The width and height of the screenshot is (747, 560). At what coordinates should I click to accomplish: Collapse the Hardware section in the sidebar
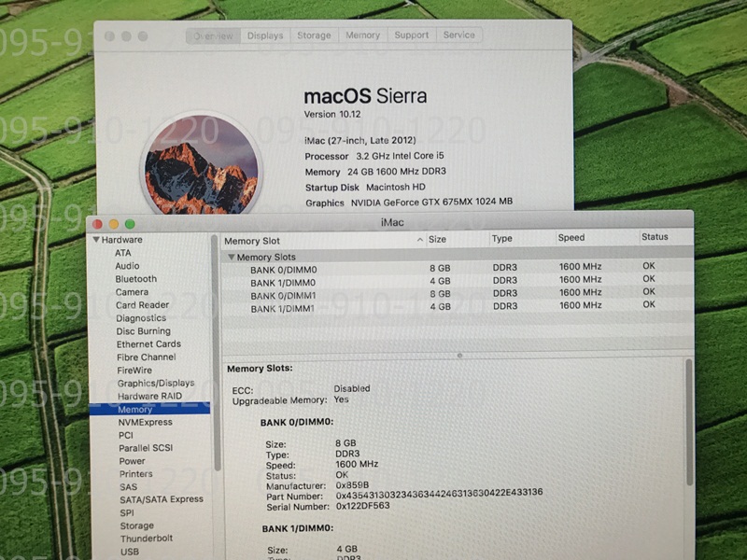(x=96, y=240)
